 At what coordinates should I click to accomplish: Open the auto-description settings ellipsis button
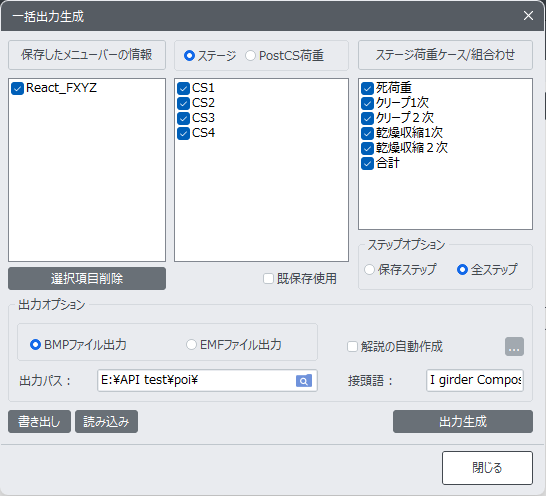click(x=514, y=347)
